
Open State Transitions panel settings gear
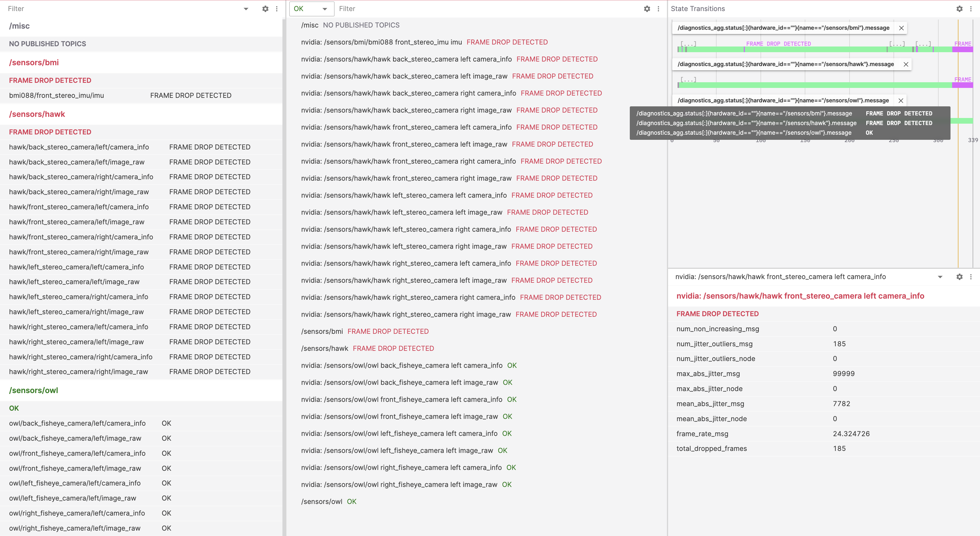959,9
